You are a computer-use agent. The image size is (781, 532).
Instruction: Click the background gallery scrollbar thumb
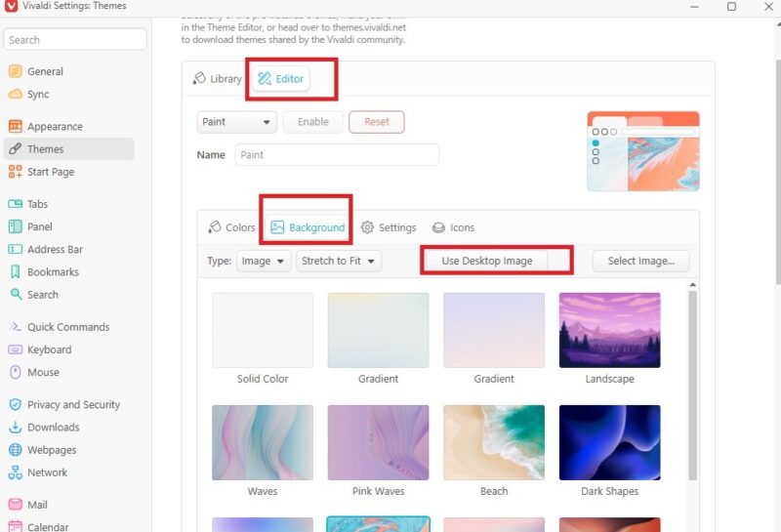click(692, 386)
